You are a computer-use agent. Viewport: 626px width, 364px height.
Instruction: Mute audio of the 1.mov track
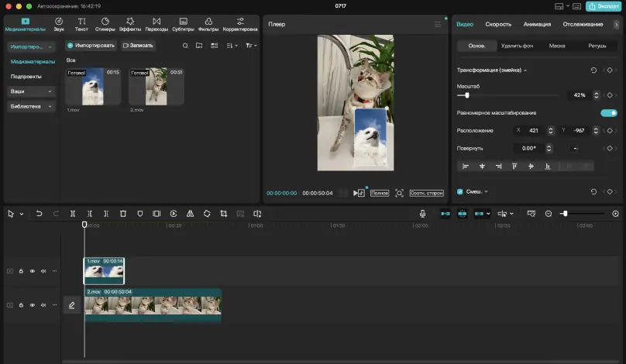(x=43, y=271)
